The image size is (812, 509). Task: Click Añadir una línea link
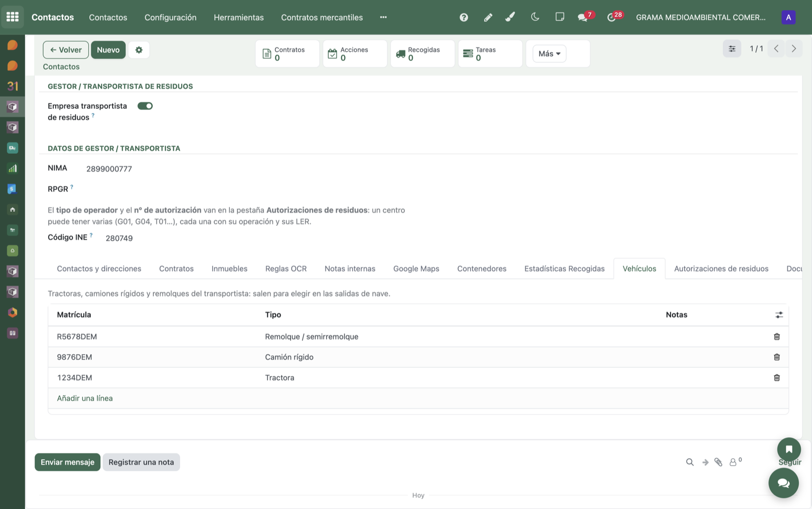(x=85, y=398)
